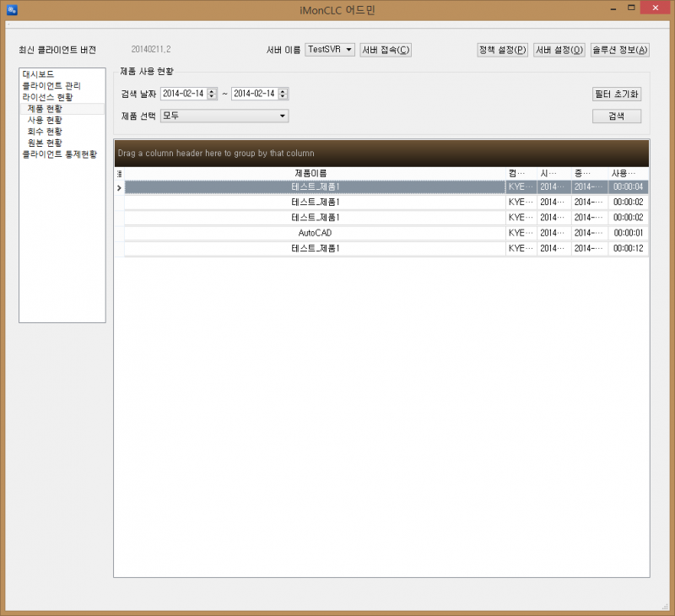This screenshot has height=616, width=675.
Task: Click the 사용 time column header
Action: click(x=628, y=173)
